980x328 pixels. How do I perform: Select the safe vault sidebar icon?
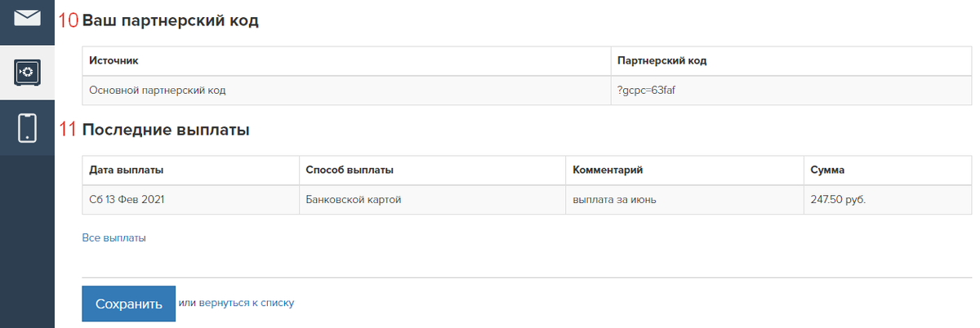[27, 73]
